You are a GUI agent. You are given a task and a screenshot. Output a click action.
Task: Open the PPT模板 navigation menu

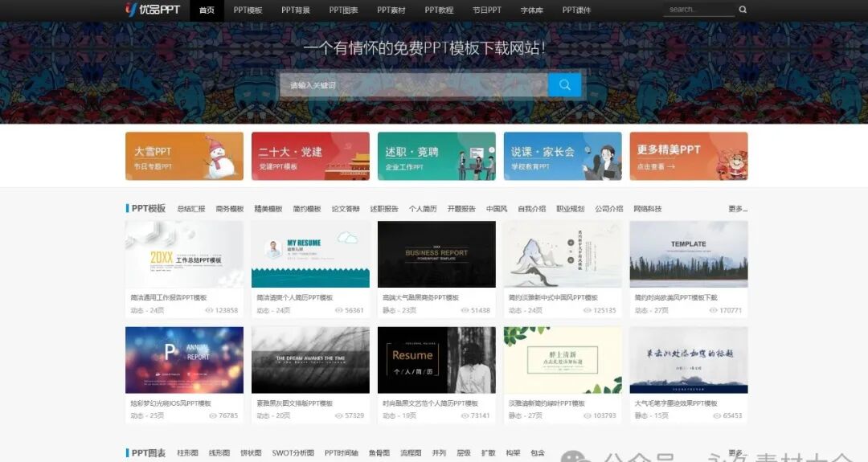click(248, 10)
